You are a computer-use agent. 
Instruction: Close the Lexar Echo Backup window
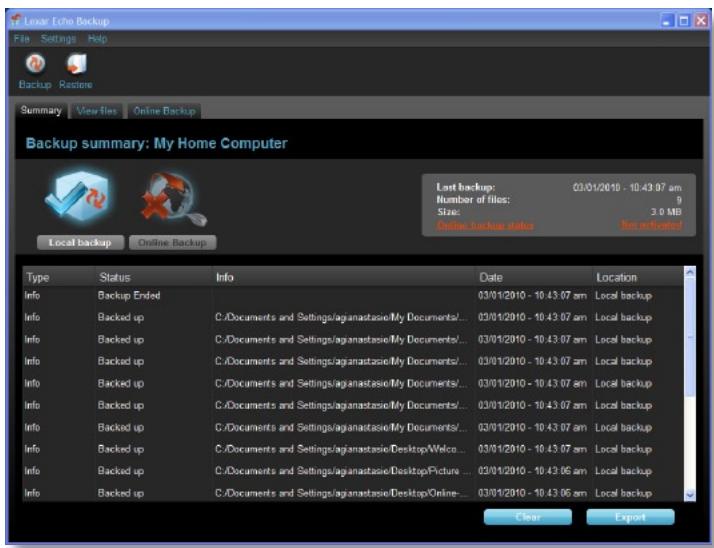(x=701, y=20)
